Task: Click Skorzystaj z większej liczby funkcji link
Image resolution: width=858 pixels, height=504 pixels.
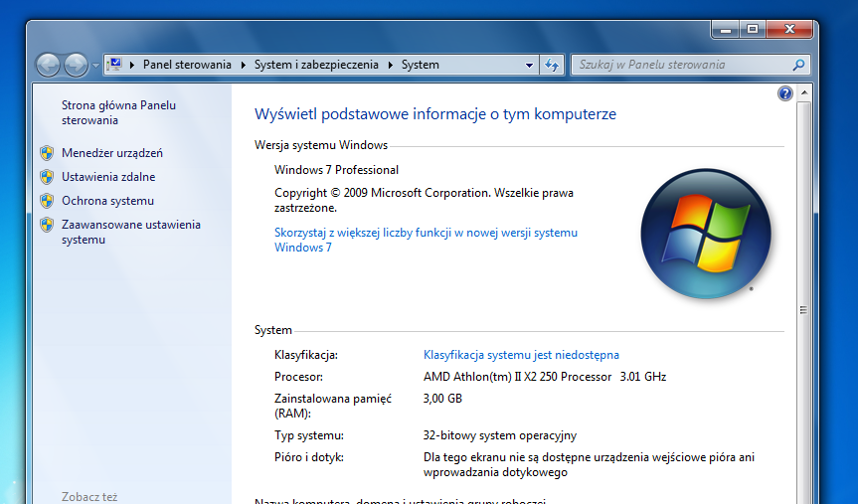Action: 426,240
